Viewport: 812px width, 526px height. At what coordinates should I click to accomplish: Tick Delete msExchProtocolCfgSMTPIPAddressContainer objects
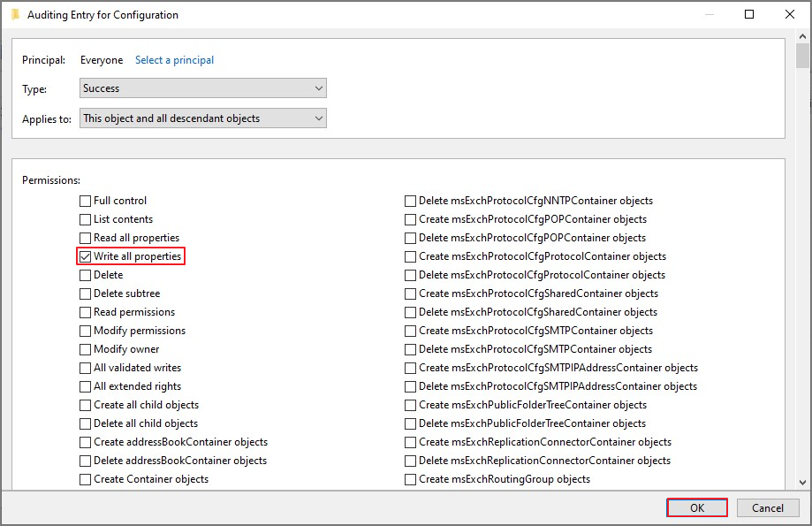(411, 386)
